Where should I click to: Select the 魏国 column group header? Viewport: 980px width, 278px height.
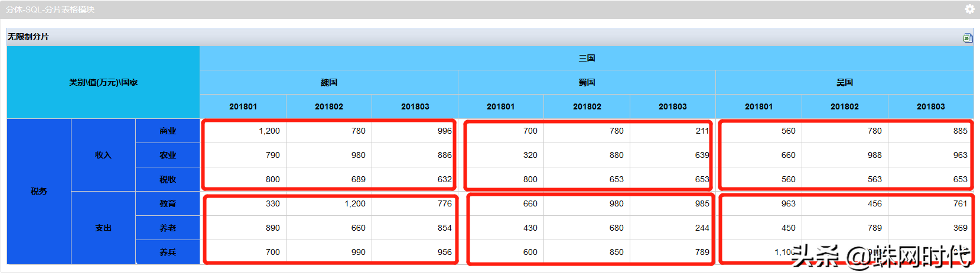[329, 82]
